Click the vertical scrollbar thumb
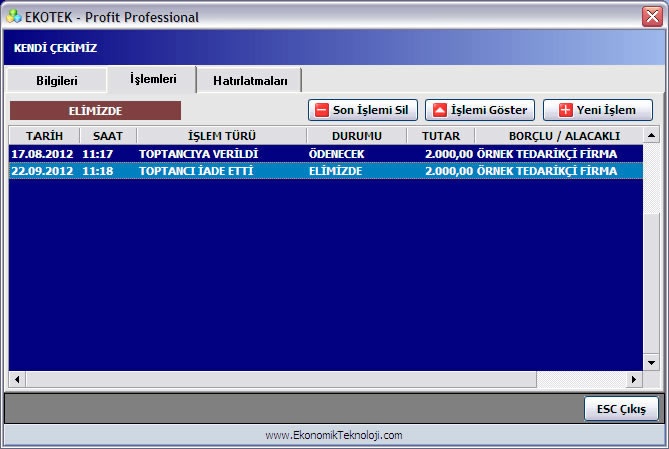669x449 pixels. [x=651, y=284]
